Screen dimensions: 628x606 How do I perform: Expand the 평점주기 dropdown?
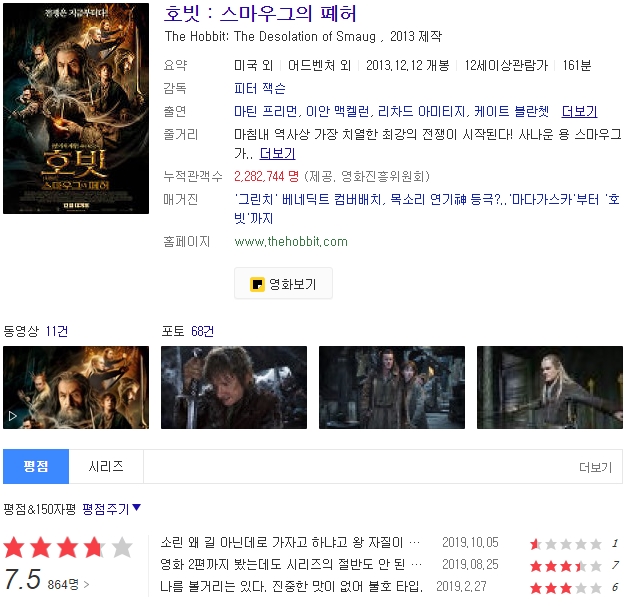coord(111,509)
